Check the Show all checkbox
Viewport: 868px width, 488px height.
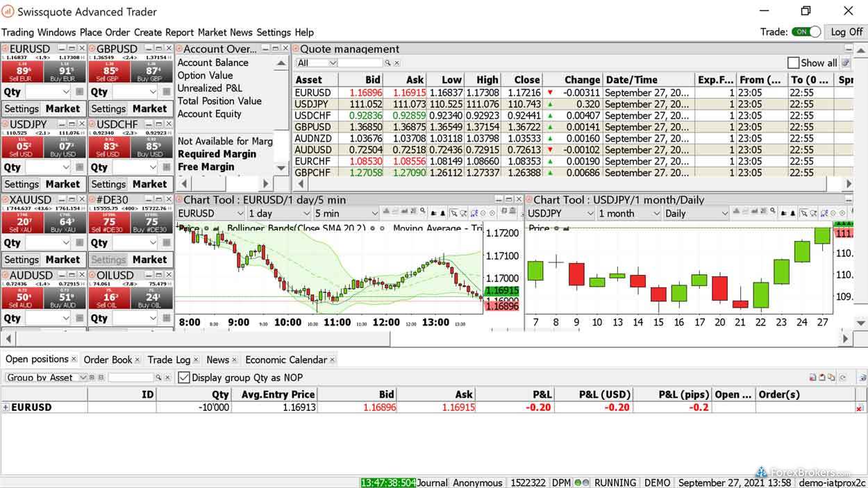(793, 63)
